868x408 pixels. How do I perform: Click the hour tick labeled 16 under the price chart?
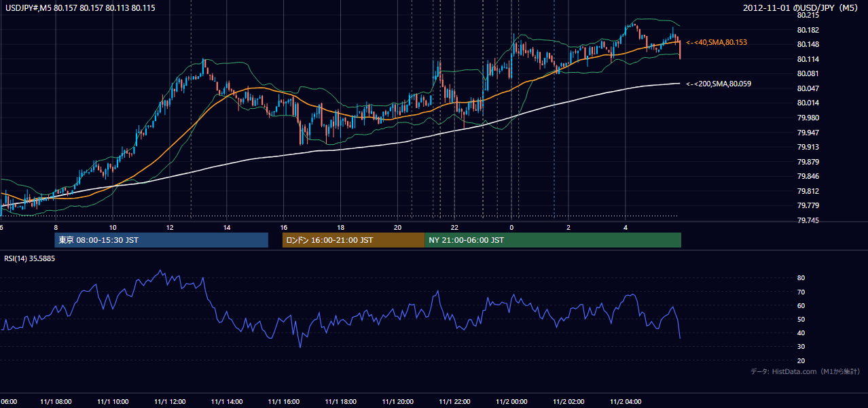tap(284, 227)
